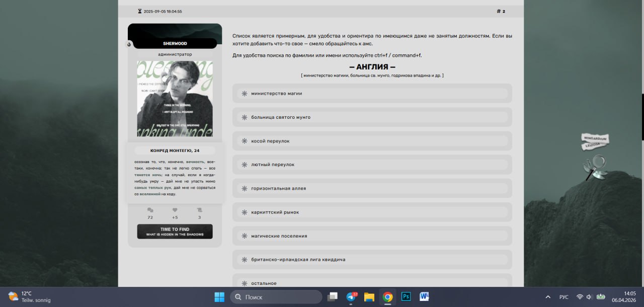
Task: Toggle the circle switch on the profile card corner
Action: pos(129,44)
